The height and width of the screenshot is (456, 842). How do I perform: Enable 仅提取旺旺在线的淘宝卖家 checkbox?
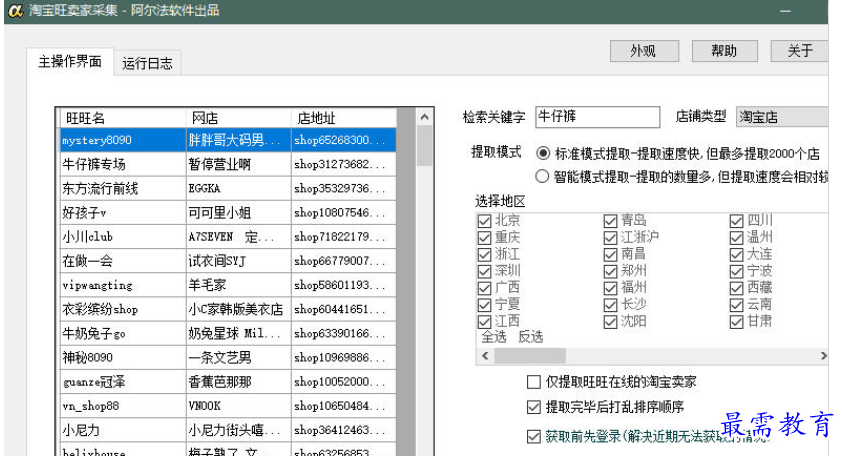tap(534, 382)
